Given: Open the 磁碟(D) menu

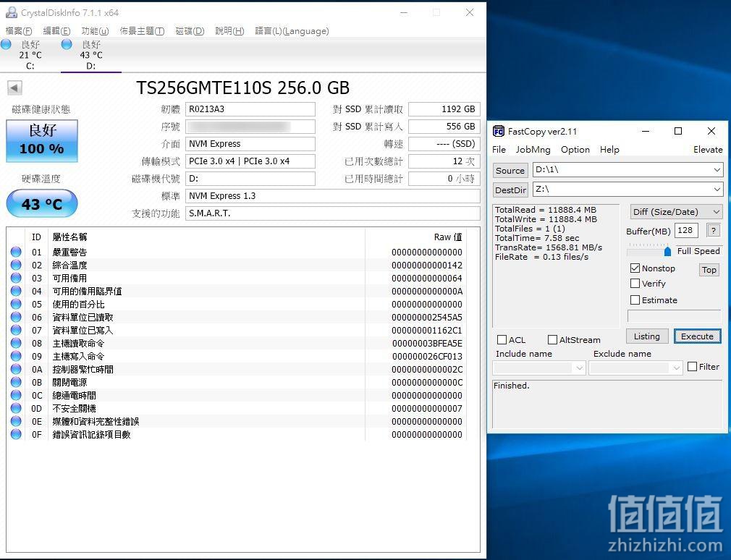Looking at the screenshot, I should (x=190, y=30).
